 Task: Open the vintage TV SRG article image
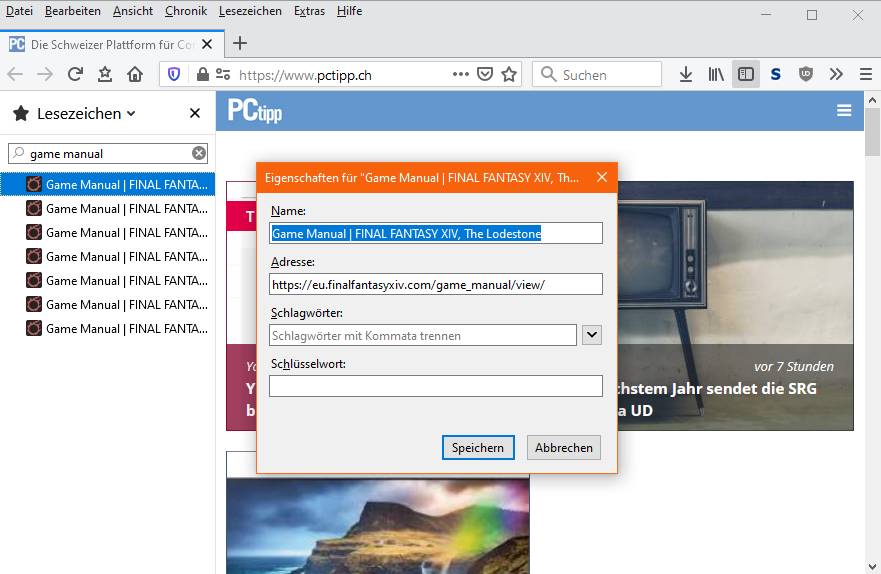[x=735, y=306]
